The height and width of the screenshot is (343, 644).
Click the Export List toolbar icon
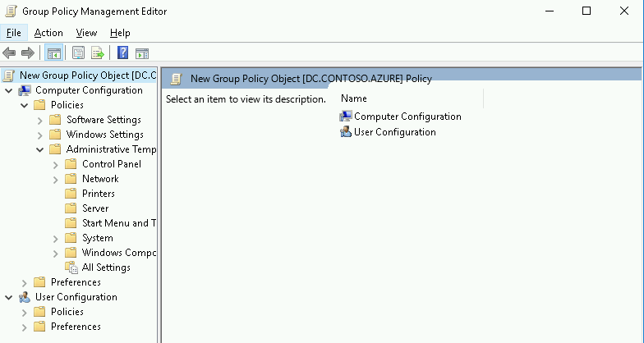tap(98, 53)
